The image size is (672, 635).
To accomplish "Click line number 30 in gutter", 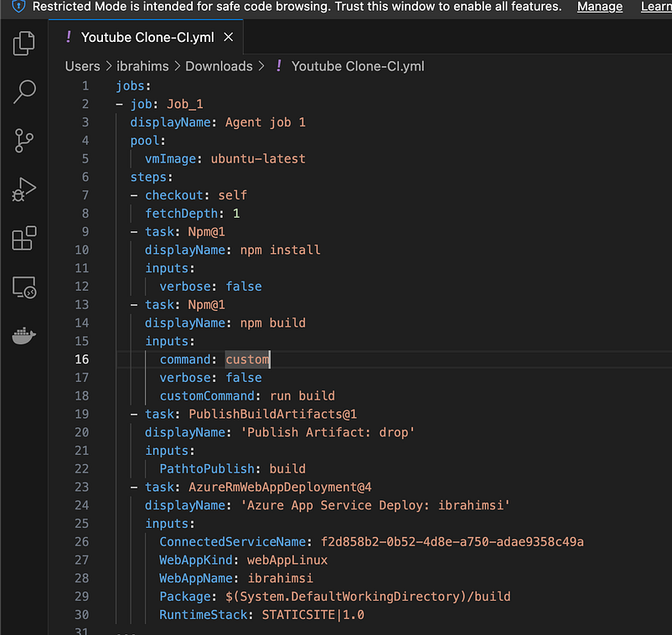I will coord(82,615).
